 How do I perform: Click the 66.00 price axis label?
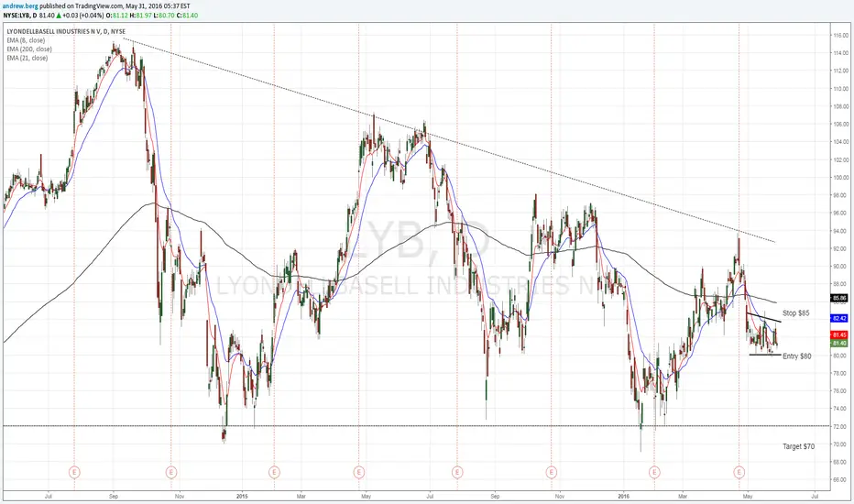[840, 479]
